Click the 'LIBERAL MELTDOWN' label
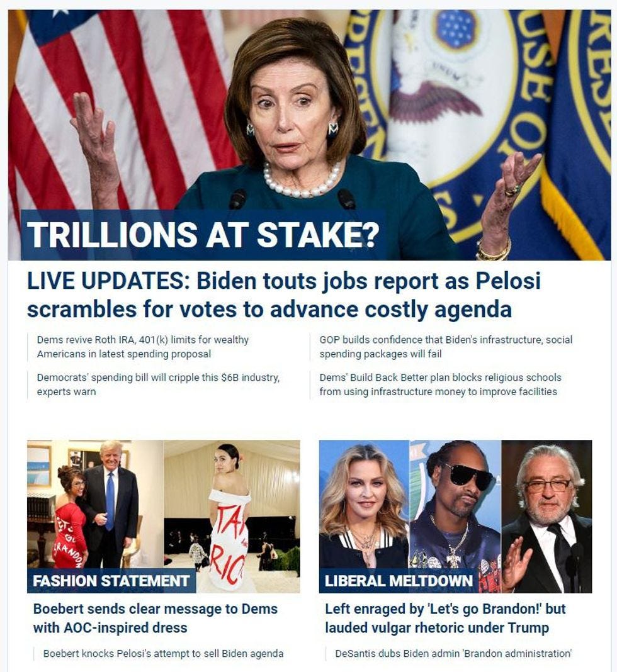 click(399, 581)
